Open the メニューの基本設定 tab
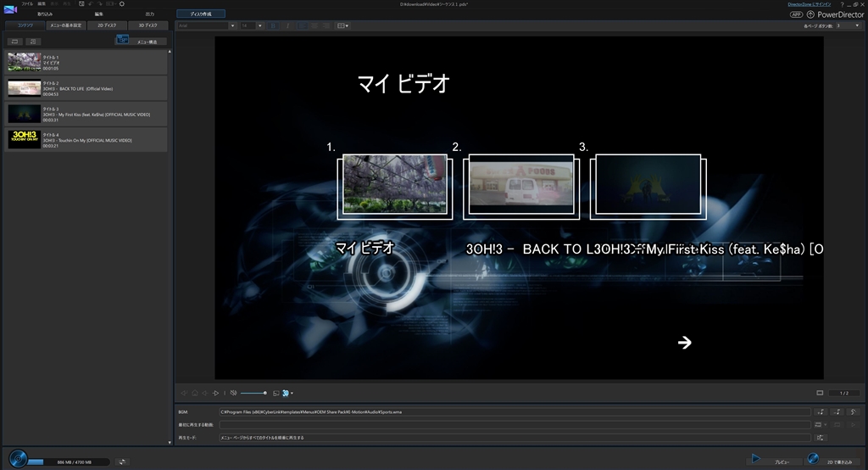This screenshot has width=868, height=470. click(66, 25)
